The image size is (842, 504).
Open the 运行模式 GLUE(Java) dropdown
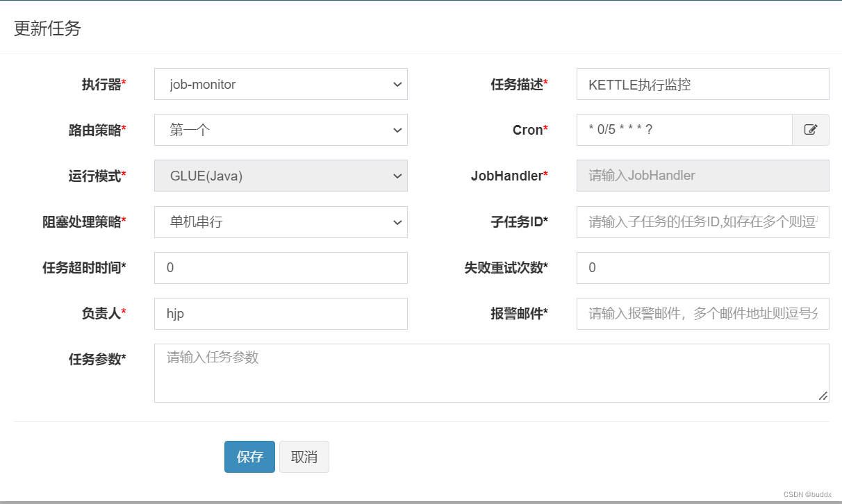[x=281, y=176]
